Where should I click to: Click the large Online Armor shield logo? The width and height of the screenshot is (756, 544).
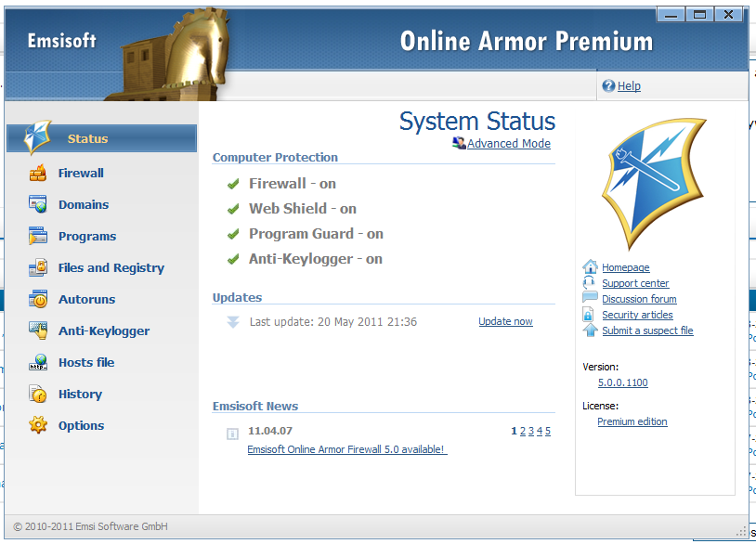coord(654,183)
